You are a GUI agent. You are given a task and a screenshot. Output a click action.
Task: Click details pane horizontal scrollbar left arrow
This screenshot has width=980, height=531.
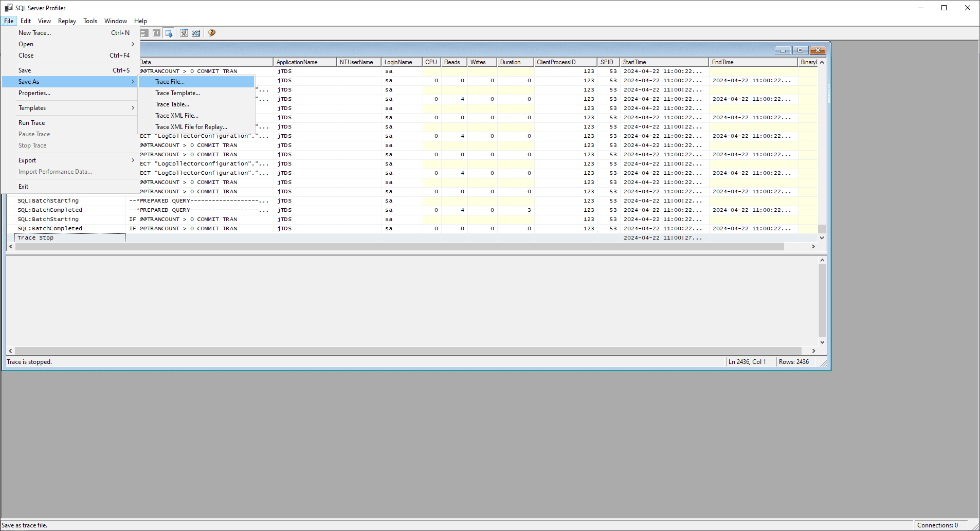click(11, 351)
